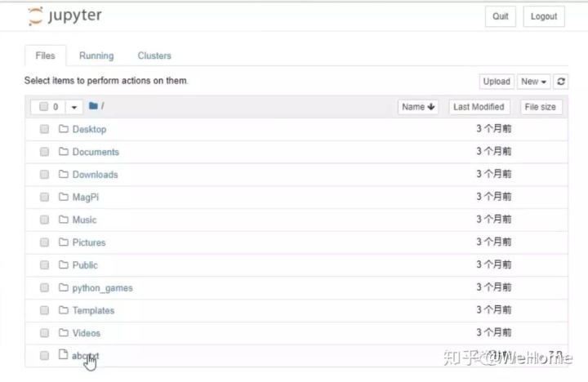Sort files by Last Modified
The image size is (588, 382).
coord(479,107)
